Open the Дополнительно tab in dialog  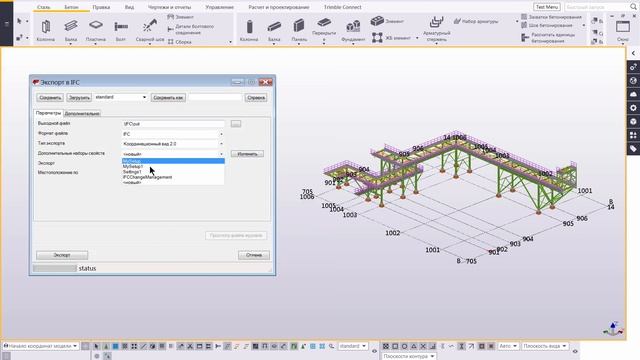click(x=82, y=113)
